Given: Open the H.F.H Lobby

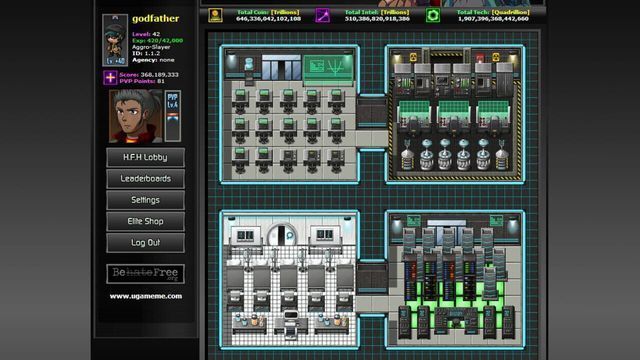Looking at the screenshot, I should point(145,158).
